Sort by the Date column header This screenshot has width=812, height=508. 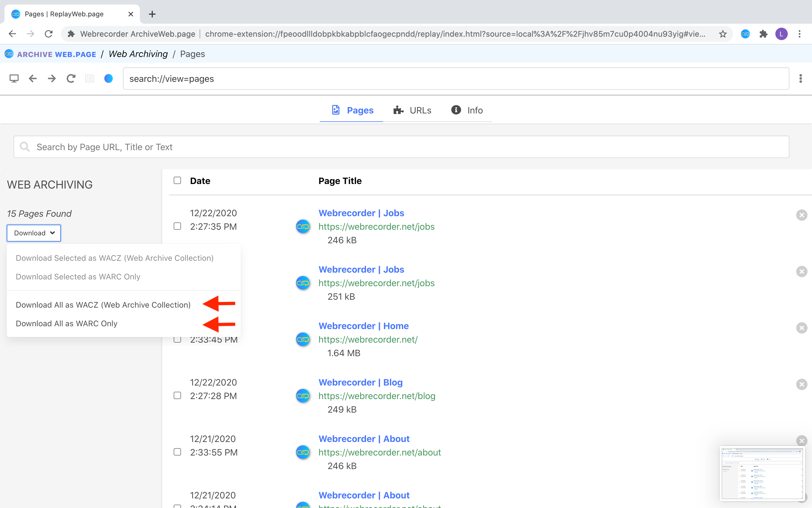tap(200, 181)
